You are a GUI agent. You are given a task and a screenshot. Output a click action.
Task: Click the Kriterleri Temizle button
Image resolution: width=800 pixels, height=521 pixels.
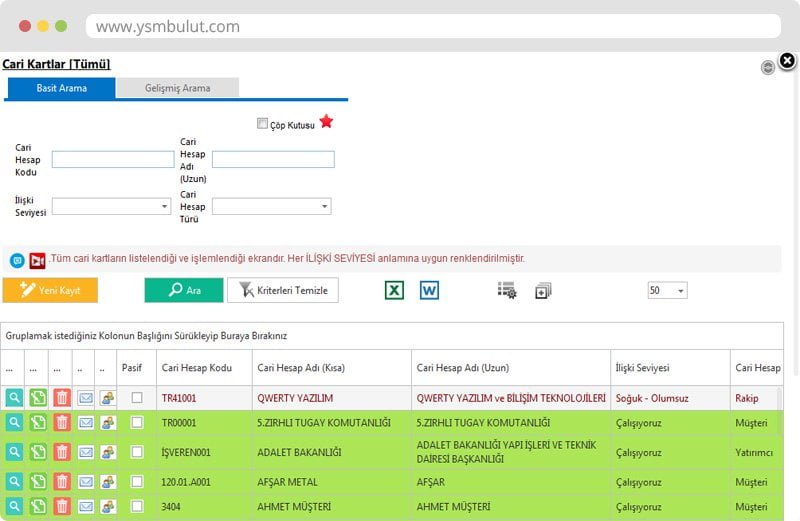[x=284, y=290]
